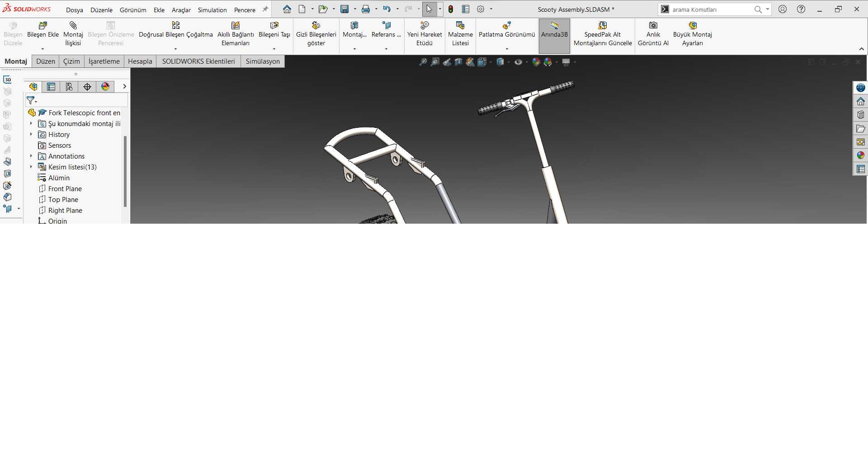
Task: Print using the printer icon
Action: pyautogui.click(x=366, y=9)
